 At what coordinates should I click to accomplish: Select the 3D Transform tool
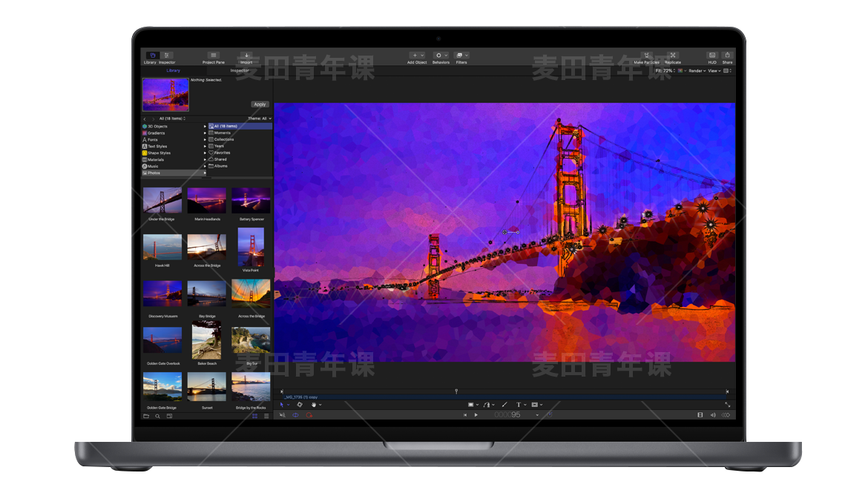(x=300, y=405)
